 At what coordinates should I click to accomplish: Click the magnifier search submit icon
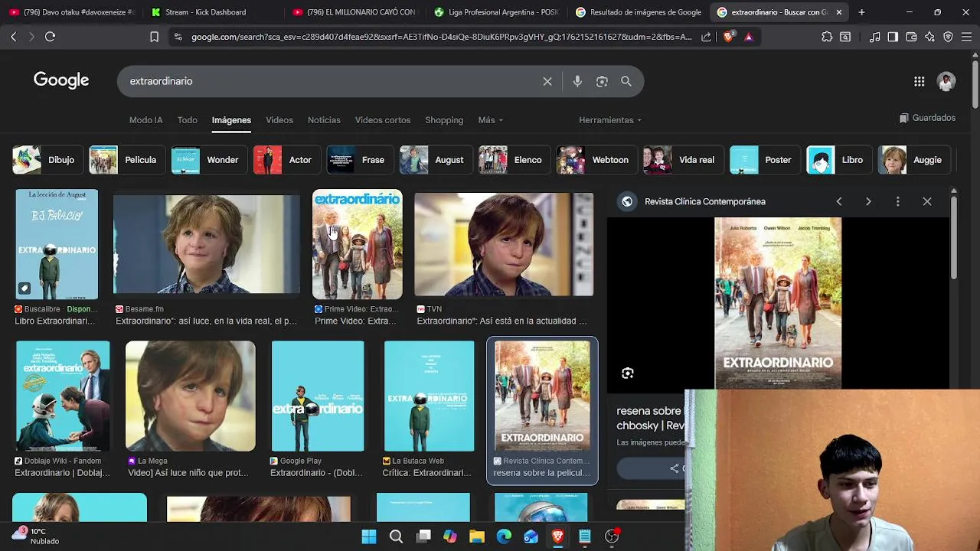click(626, 81)
